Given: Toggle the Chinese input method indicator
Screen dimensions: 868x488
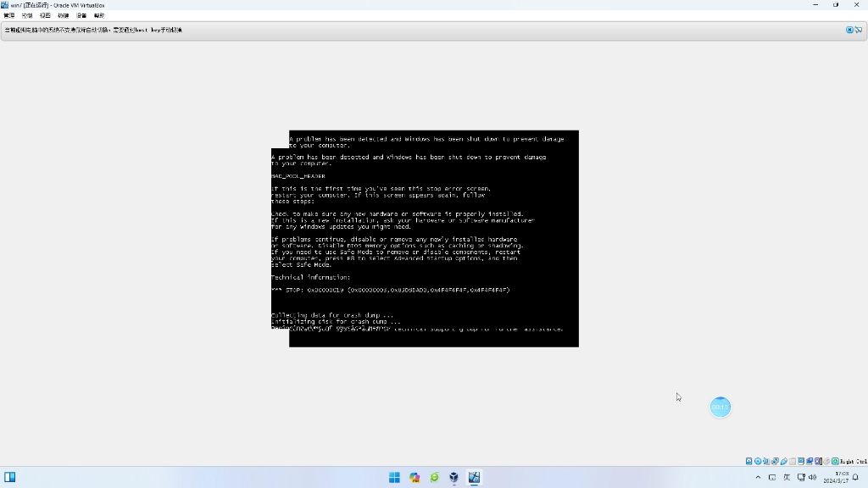Looking at the screenshot, I should click(787, 478).
